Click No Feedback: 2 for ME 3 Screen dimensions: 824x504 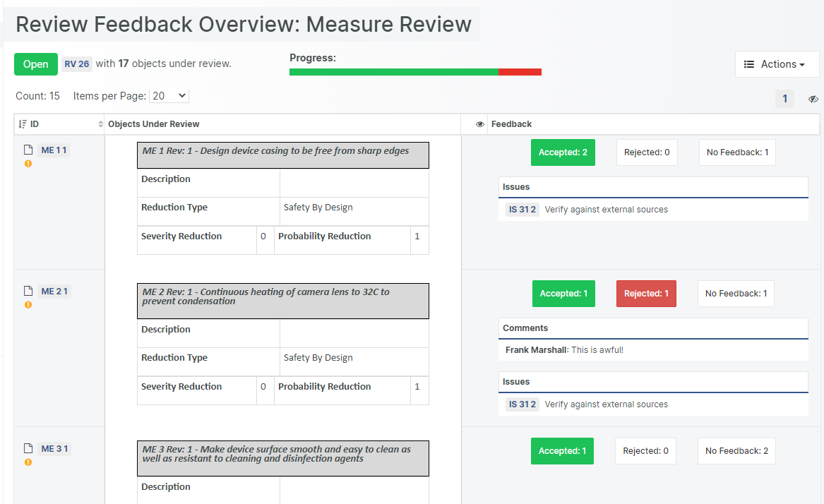pyautogui.click(x=736, y=451)
